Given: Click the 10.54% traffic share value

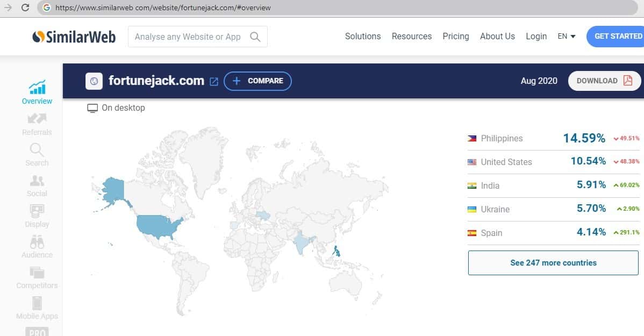Looking at the screenshot, I should [x=588, y=161].
